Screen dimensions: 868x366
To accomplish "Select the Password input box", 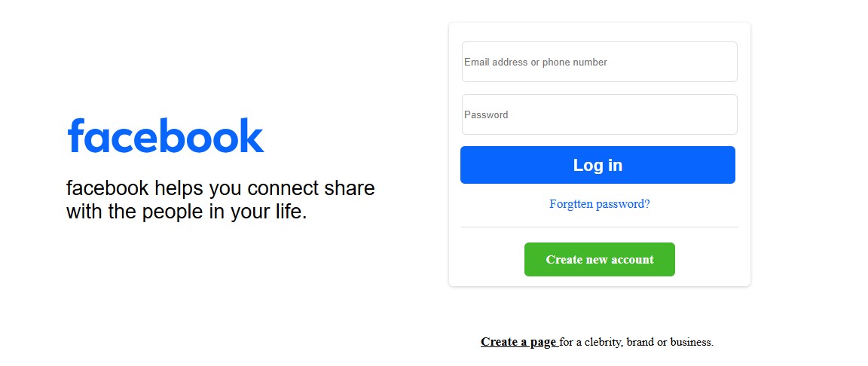I will 600,114.
